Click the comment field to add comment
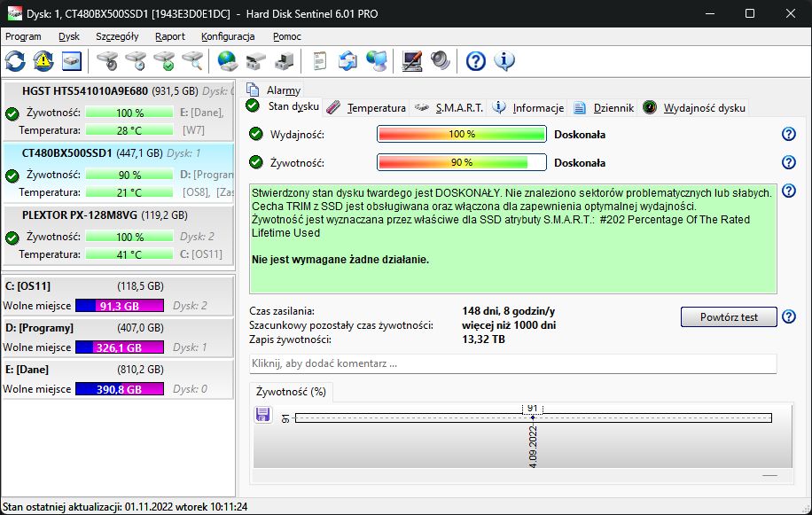Image resolution: width=812 pixels, height=515 pixels. pos(513,363)
